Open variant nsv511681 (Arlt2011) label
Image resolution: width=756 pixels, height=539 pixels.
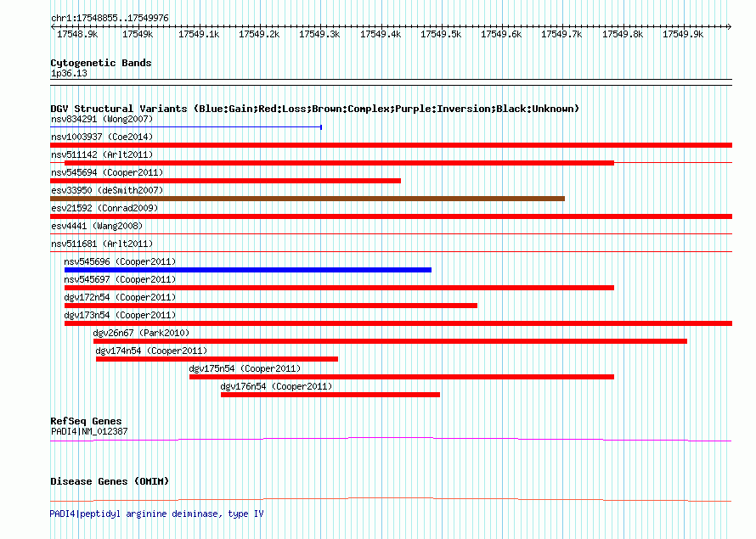pos(102,244)
